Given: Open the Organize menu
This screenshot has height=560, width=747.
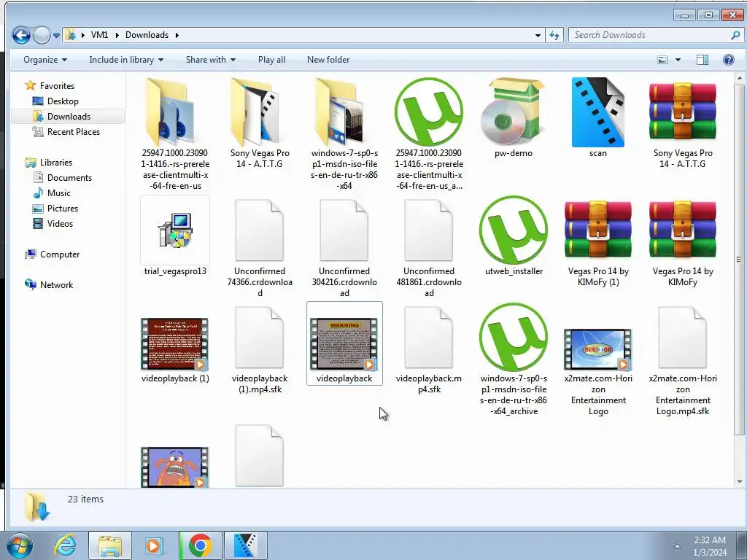Looking at the screenshot, I should click(x=45, y=60).
